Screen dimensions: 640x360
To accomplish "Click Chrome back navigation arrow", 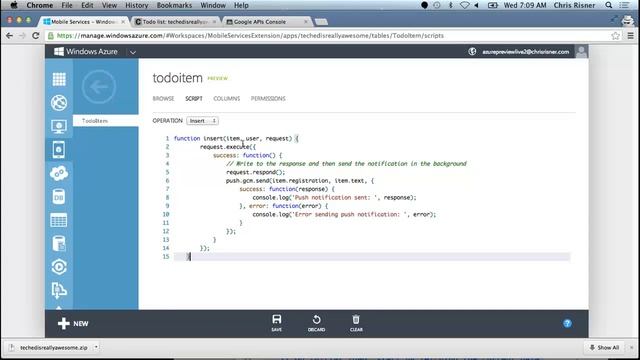I will (9, 36).
